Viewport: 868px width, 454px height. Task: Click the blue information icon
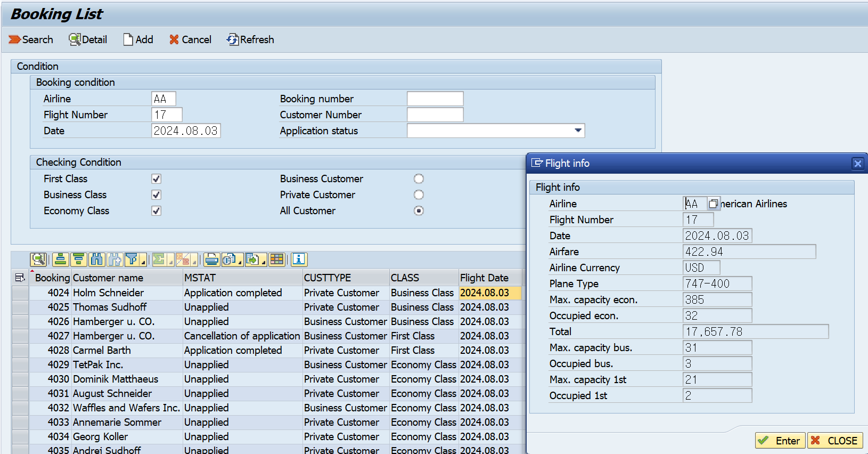point(299,260)
